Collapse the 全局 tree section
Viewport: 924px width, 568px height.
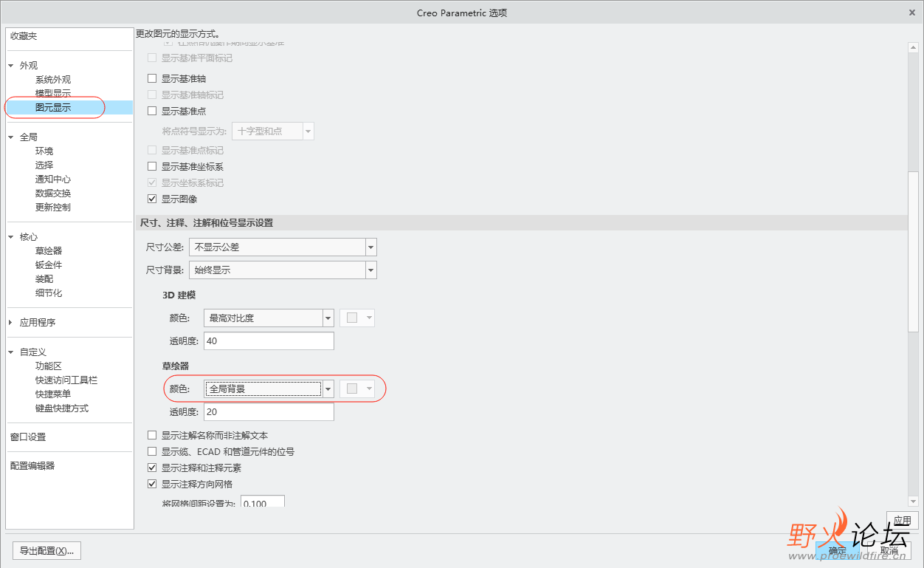pos(11,137)
